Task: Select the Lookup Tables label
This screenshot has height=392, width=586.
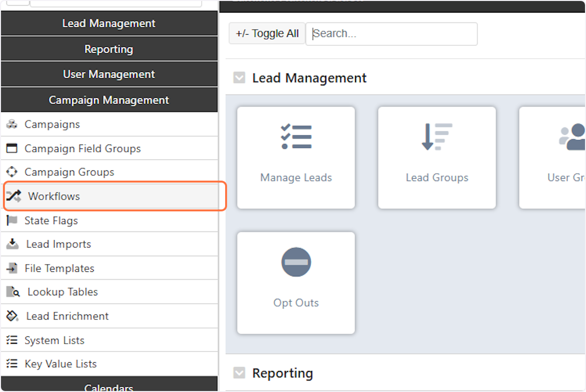Action: (x=63, y=292)
